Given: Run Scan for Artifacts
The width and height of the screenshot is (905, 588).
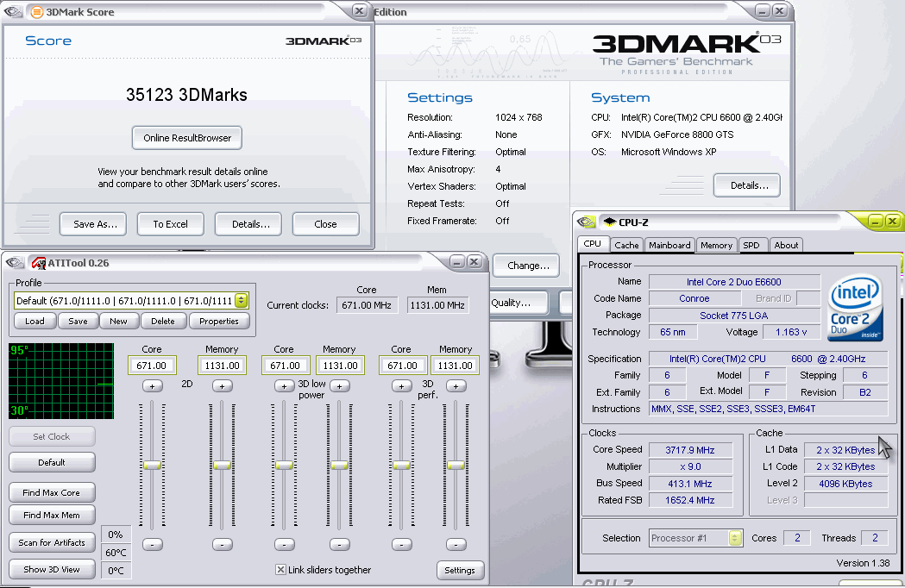Looking at the screenshot, I should pos(52,542).
